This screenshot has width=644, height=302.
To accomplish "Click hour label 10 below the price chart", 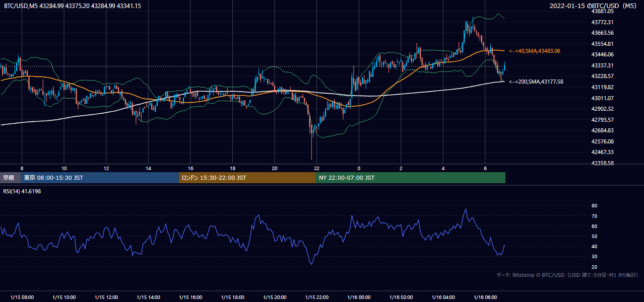I will (64, 168).
